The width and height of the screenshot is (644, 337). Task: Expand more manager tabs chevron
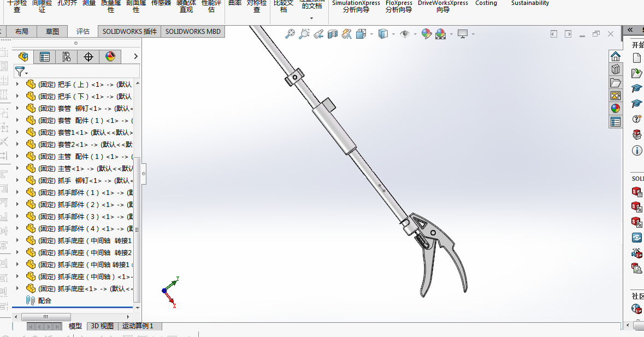click(x=135, y=56)
